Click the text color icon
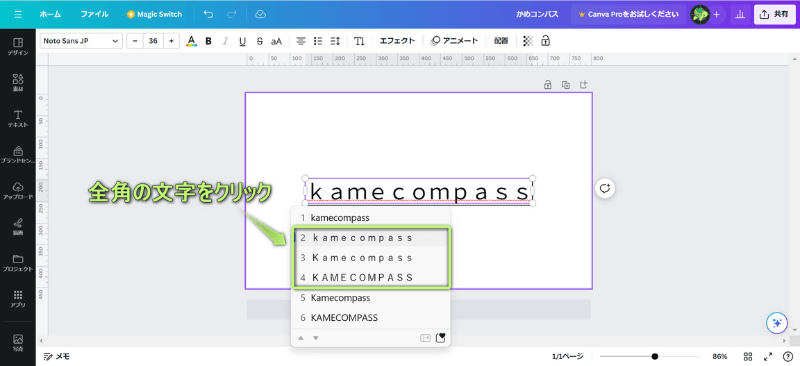The image size is (800, 366). pos(191,41)
